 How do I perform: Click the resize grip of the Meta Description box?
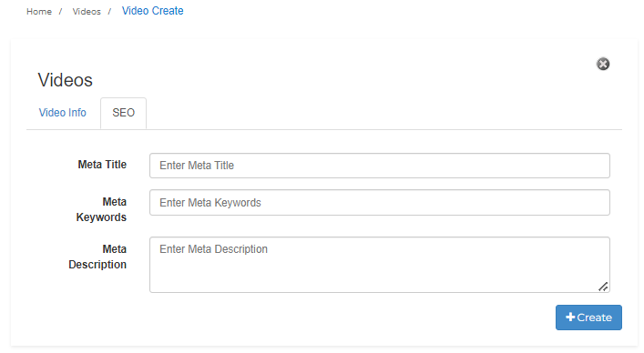coord(603,287)
